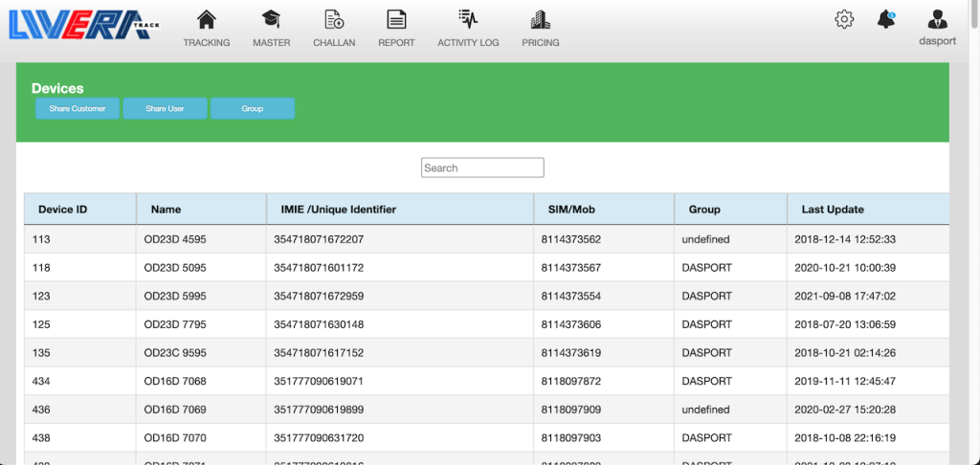Click the Report page icon
The width and height of the screenshot is (980, 465).
(x=396, y=19)
